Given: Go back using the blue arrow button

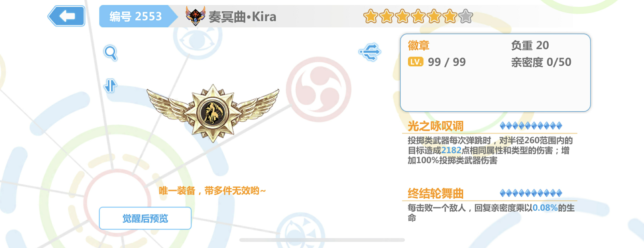Looking at the screenshot, I should pyautogui.click(x=67, y=16).
